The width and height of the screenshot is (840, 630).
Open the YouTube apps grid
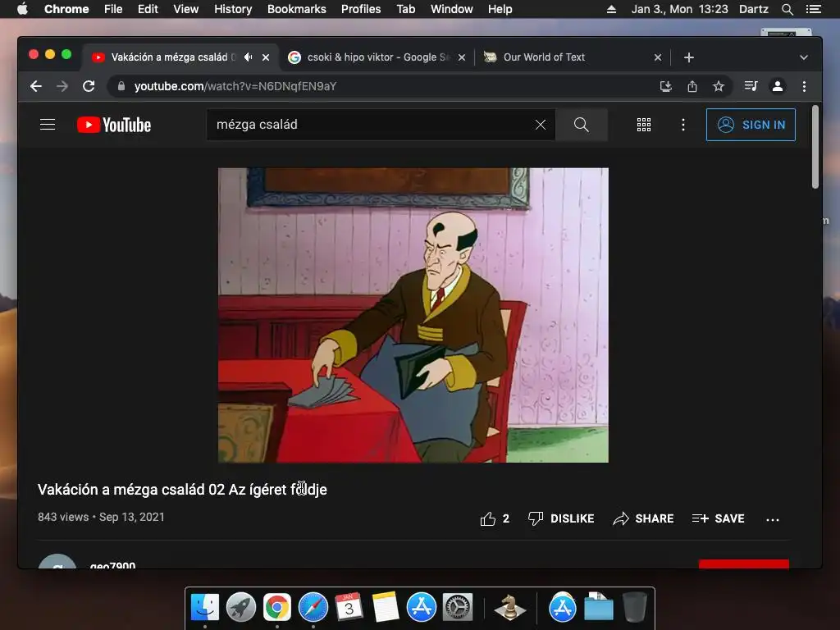coord(644,125)
